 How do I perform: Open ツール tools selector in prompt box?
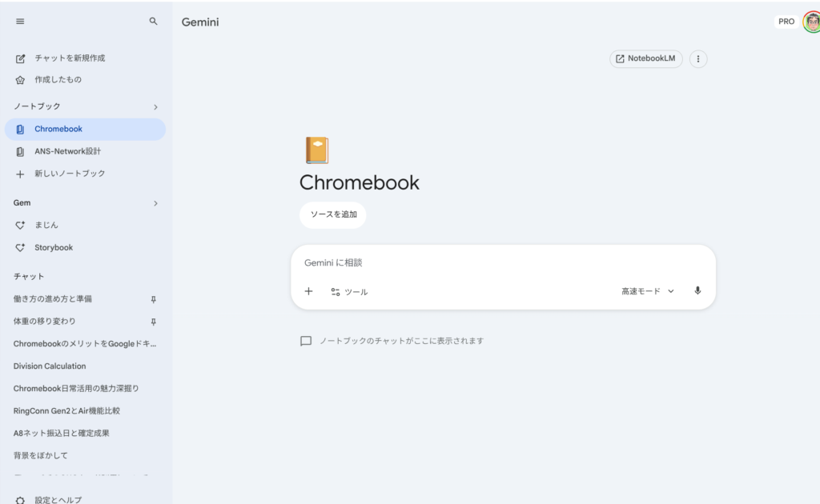[x=349, y=292]
